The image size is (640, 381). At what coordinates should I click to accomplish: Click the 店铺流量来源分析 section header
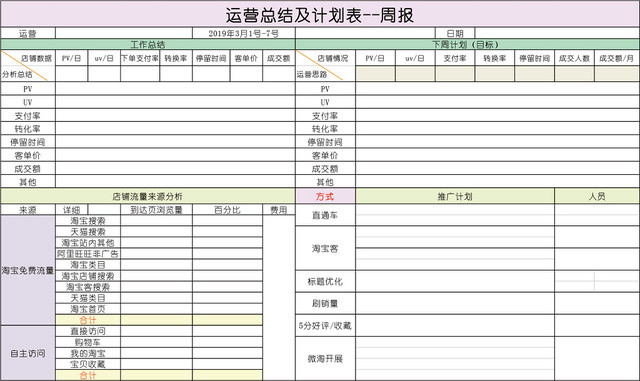coord(148,196)
